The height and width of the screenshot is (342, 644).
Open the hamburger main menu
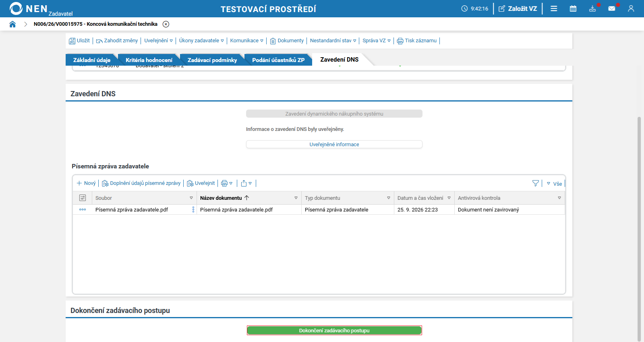click(x=554, y=8)
